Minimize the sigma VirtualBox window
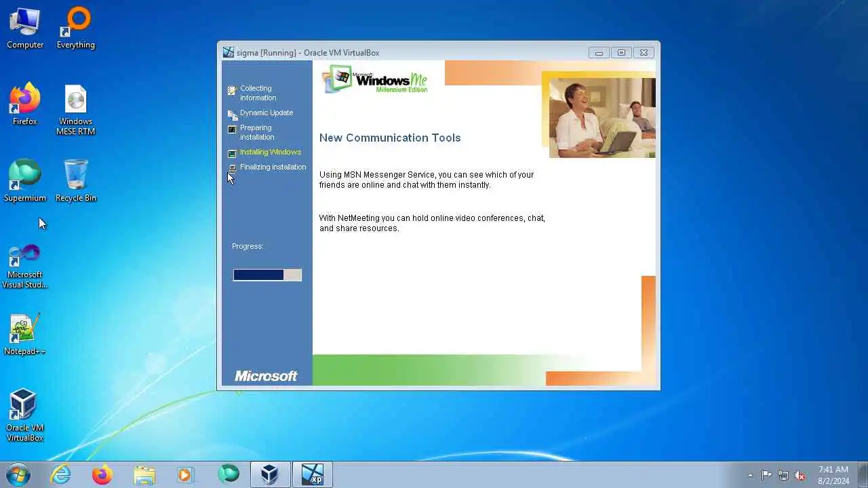 [x=599, y=52]
